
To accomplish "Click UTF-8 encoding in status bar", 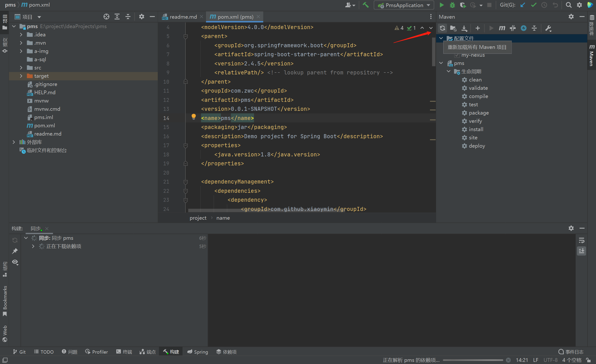I will 550,360.
